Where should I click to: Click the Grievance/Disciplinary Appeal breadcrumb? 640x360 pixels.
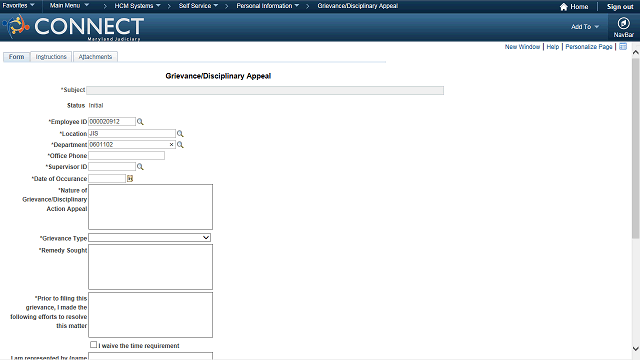click(x=358, y=6)
